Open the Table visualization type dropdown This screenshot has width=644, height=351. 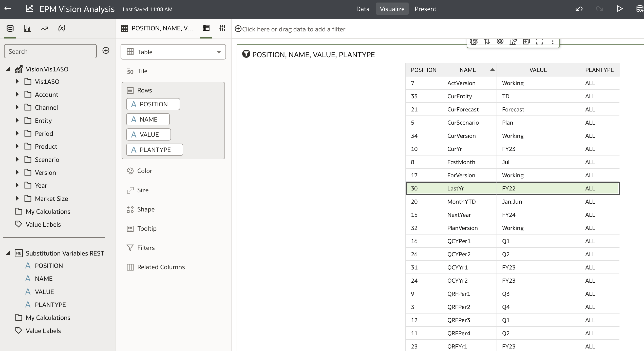click(173, 52)
